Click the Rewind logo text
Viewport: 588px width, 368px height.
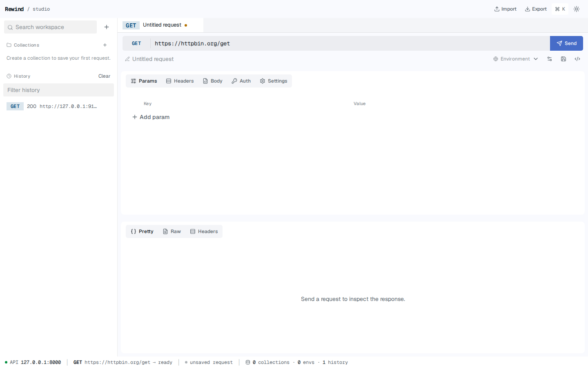click(x=14, y=9)
